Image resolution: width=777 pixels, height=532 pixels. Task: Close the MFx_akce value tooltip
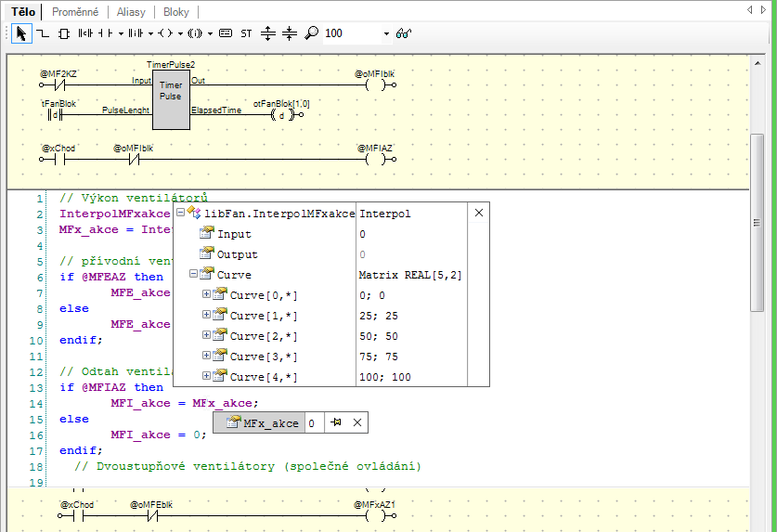point(357,423)
